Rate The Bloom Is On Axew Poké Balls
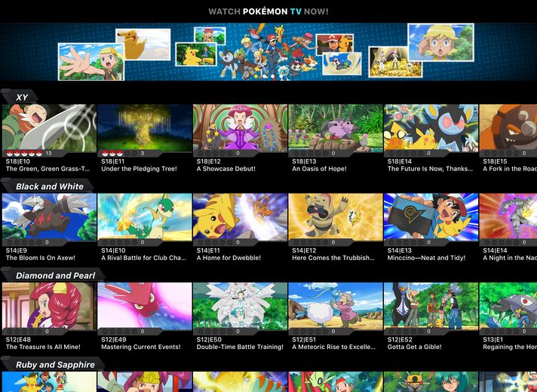537x392 pixels. click(x=24, y=242)
